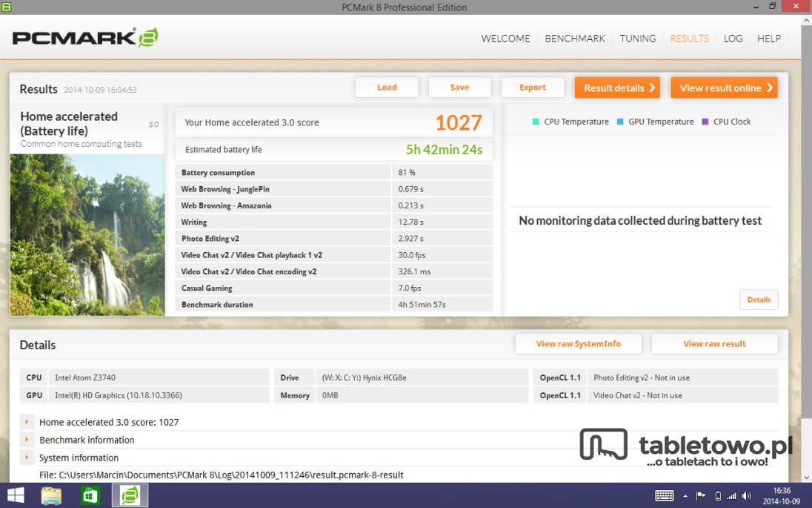
Task: Select Web Browsing - Amazonia row
Action: point(334,205)
